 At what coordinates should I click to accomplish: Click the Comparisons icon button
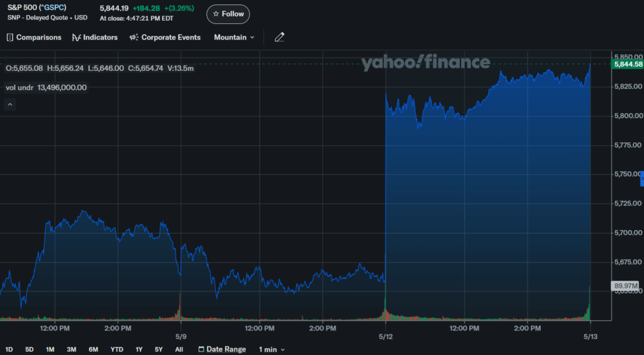[x=34, y=37]
